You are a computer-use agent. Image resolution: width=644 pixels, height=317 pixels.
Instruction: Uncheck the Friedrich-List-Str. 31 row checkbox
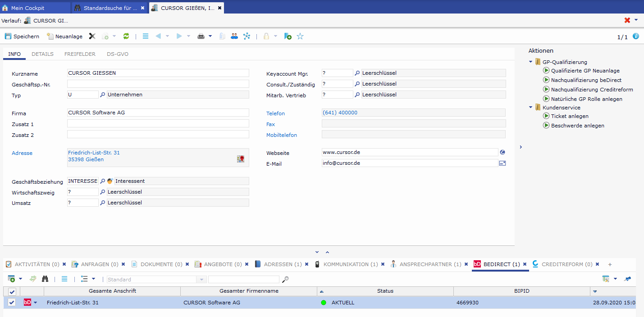click(x=12, y=303)
